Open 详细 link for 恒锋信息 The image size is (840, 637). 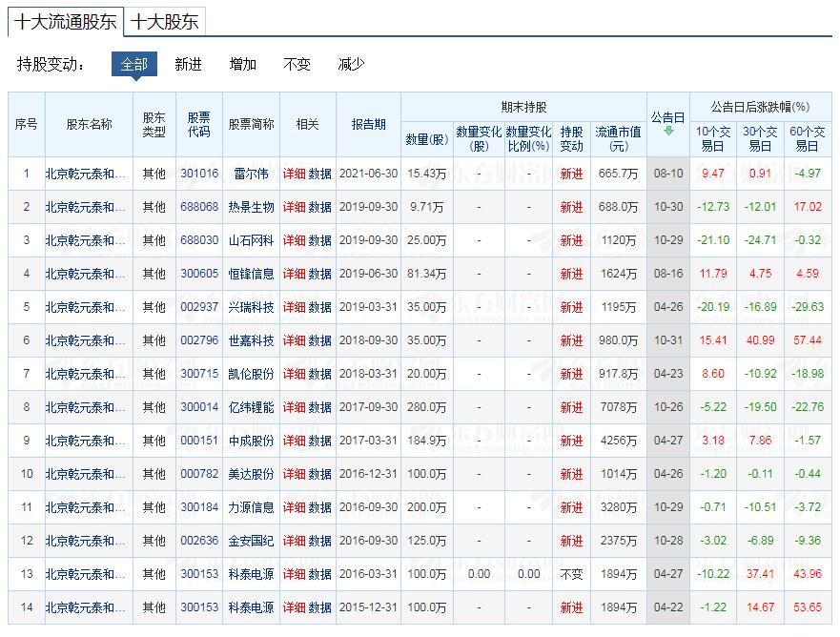click(x=294, y=274)
